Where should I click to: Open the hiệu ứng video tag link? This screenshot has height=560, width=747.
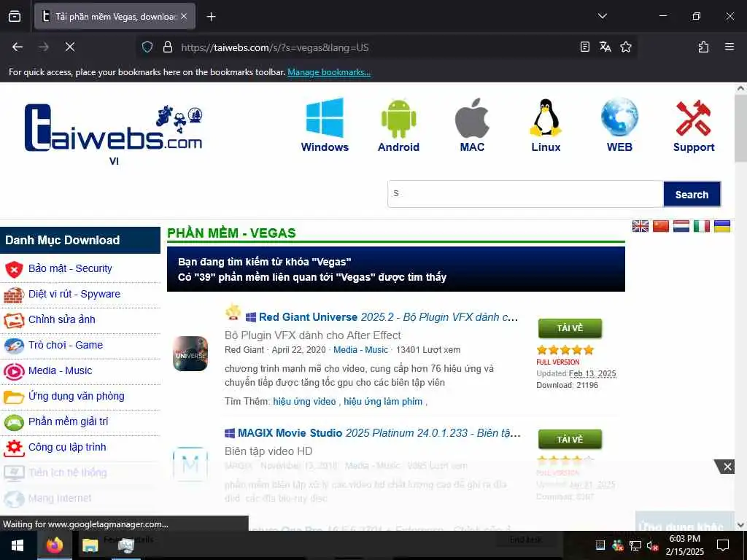pos(304,402)
